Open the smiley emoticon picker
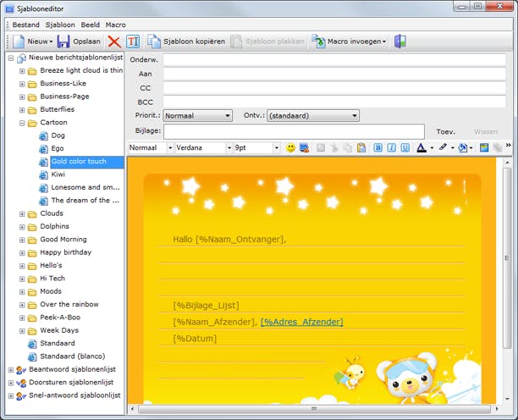The image size is (518, 420). [x=290, y=147]
